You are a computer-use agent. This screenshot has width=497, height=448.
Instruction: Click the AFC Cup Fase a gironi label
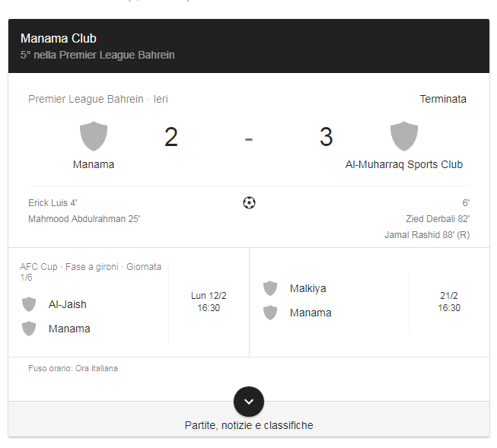[x=91, y=272]
